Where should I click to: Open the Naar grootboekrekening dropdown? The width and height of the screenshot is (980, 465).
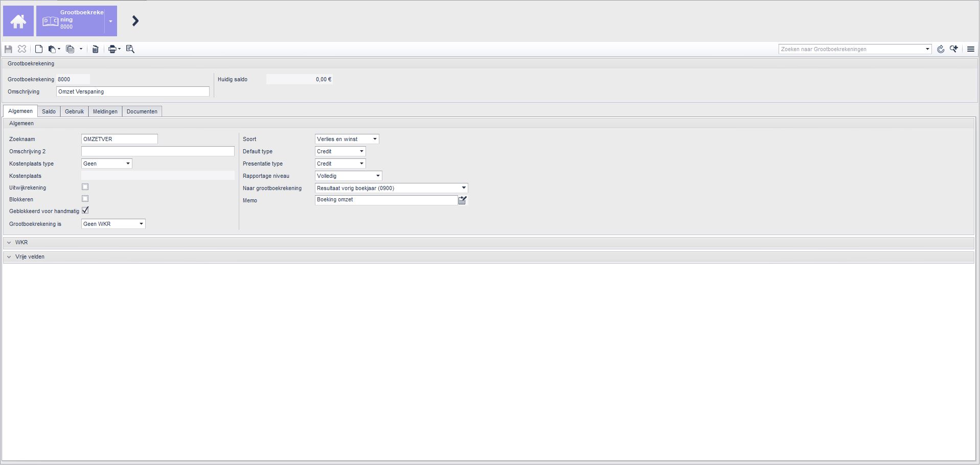[392, 188]
